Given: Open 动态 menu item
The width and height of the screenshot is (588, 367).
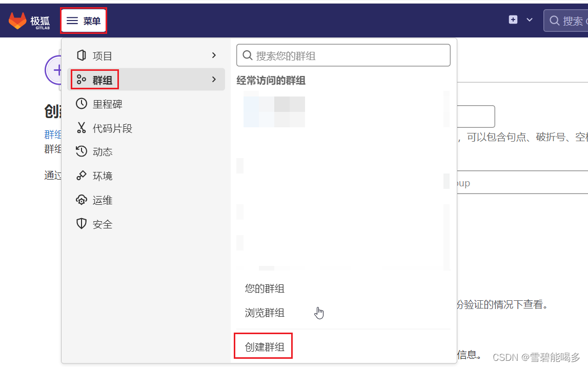Looking at the screenshot, I should 146,152.
